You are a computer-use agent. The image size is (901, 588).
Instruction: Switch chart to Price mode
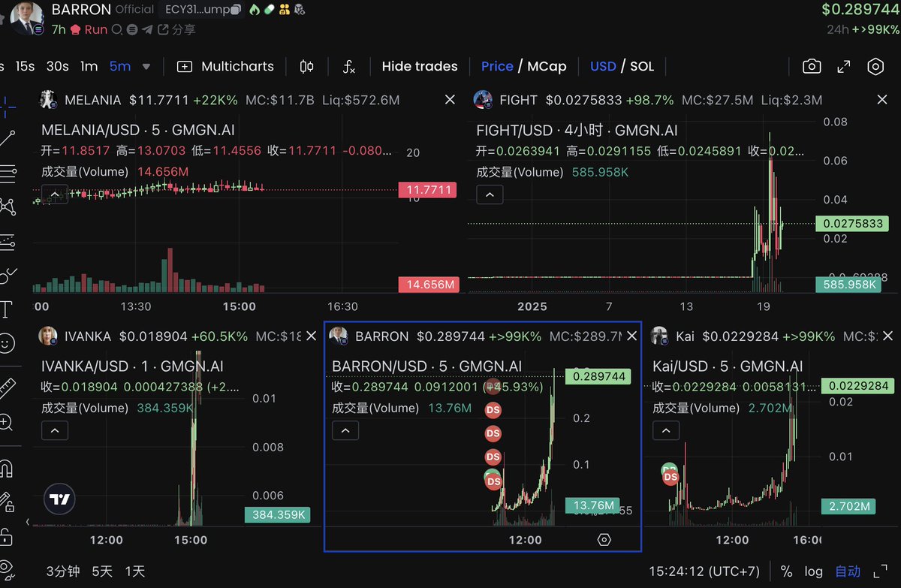pyautogui.click(x=497, y=66)
